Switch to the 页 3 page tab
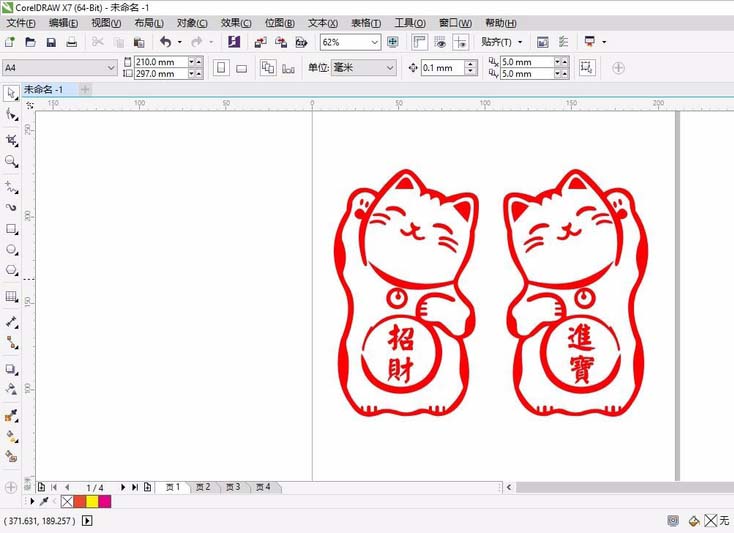The image size is (734, 533). coord(232,487)
